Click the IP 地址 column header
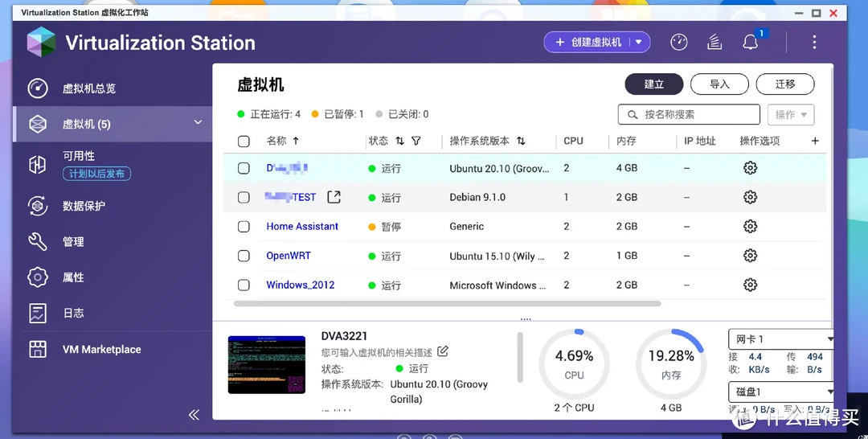Screen dimensions: 868x439 [700, 142]
